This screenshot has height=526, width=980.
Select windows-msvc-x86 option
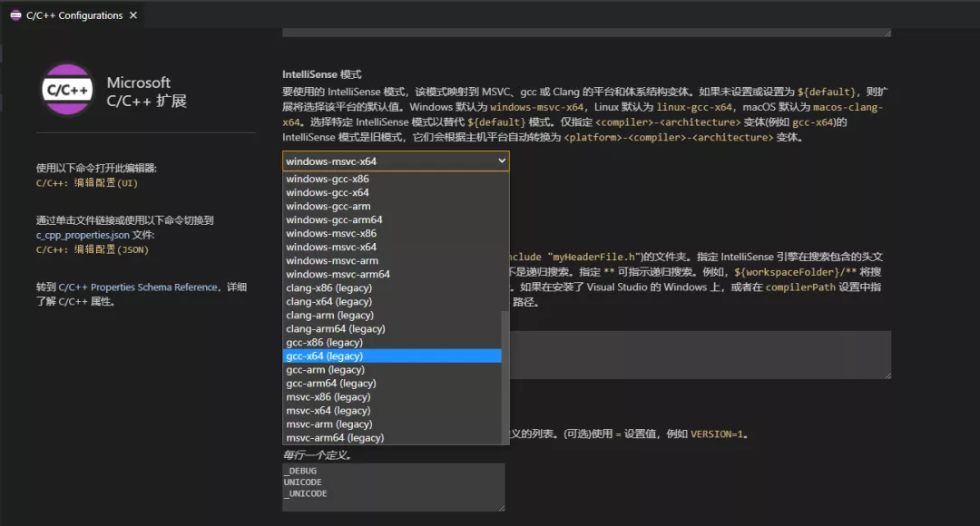point(392,234)
